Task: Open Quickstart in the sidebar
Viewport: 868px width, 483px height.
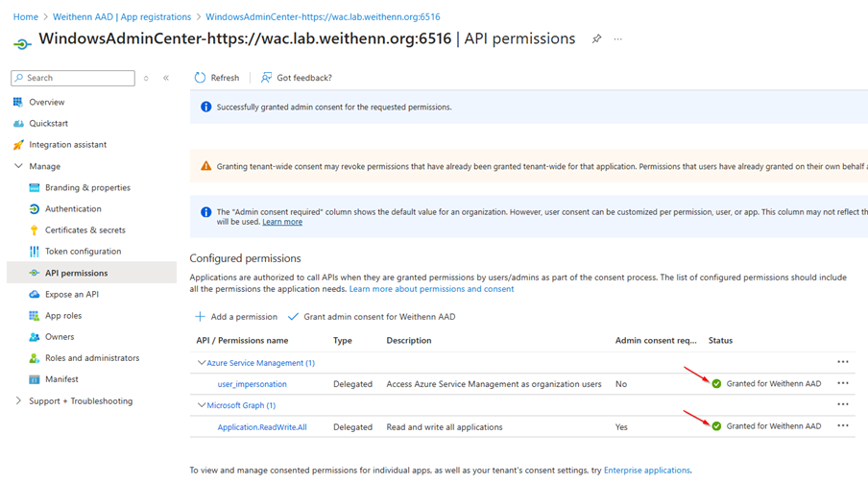Action: tap(49, 124)
